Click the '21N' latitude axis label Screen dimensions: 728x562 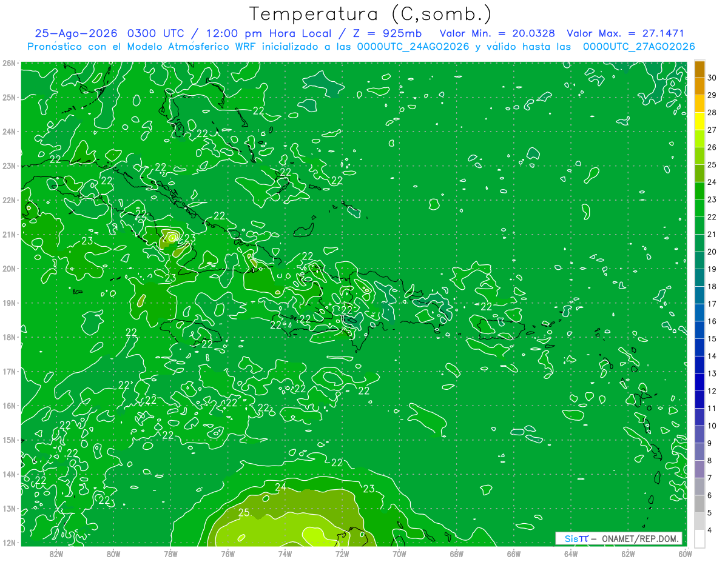click(x=8, y=234)
